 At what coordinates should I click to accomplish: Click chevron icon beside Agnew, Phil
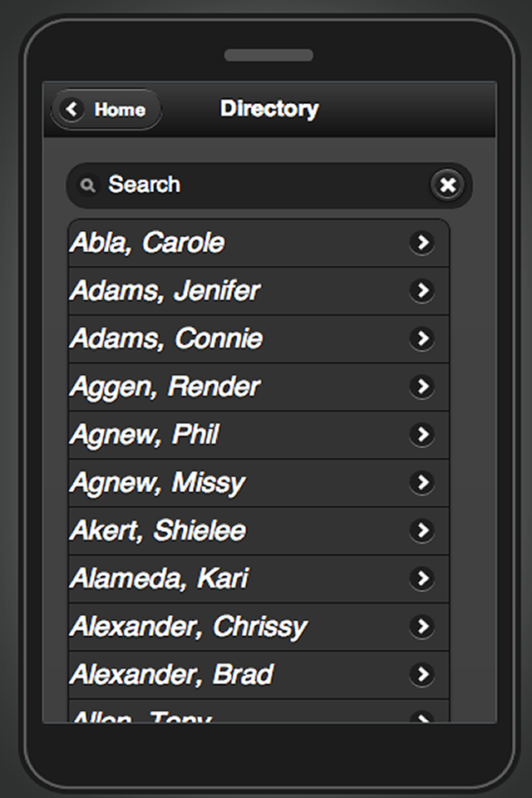point(422,435)
